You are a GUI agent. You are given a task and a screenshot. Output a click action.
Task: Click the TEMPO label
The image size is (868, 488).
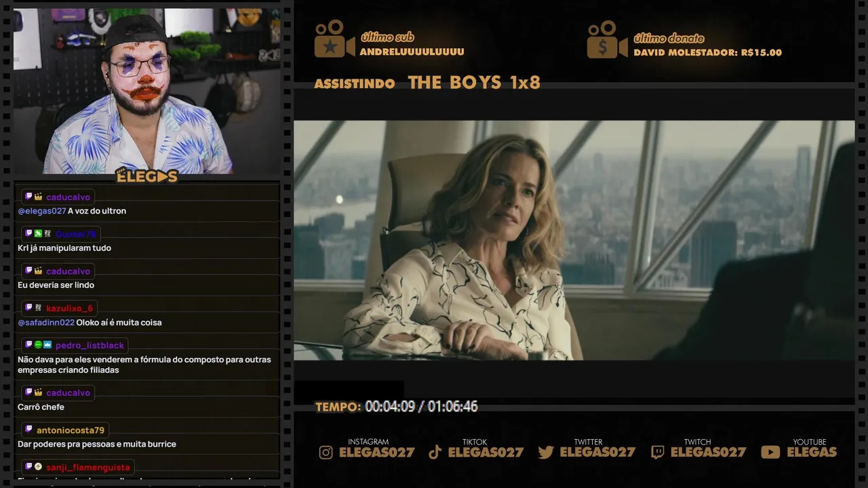[x=338, y=407]
